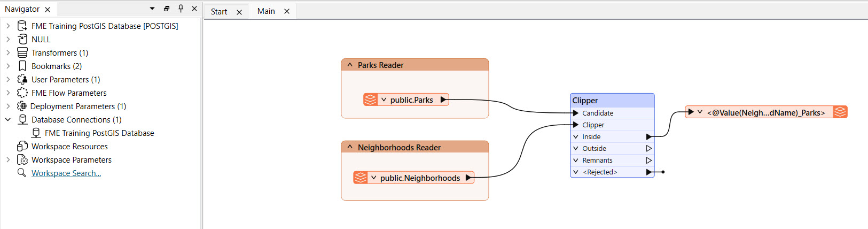Float the Navigator panel window
Screen dimensions: 868x229
coord(167,9)
